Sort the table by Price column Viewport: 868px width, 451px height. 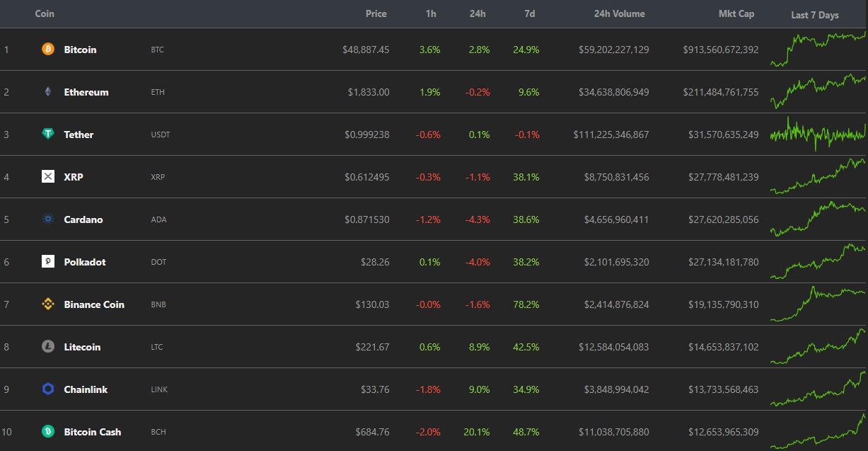coord(376,14)
